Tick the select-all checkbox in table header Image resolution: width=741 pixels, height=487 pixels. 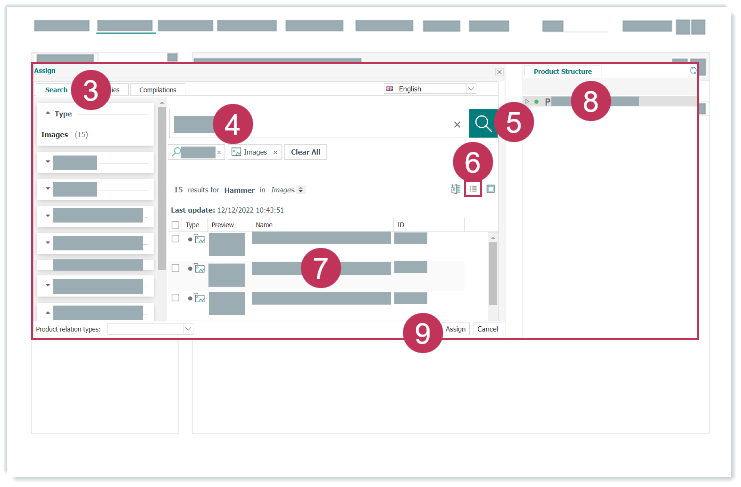click(176, 226)
